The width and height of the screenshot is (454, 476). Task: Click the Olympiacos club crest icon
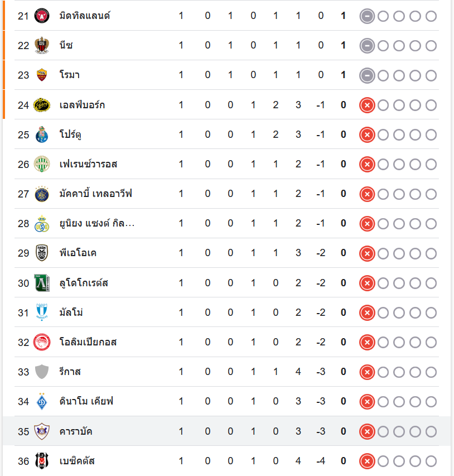(x=42, y=342)
